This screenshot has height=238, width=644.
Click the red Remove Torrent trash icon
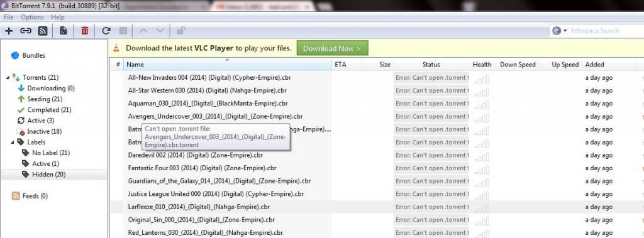85,31
